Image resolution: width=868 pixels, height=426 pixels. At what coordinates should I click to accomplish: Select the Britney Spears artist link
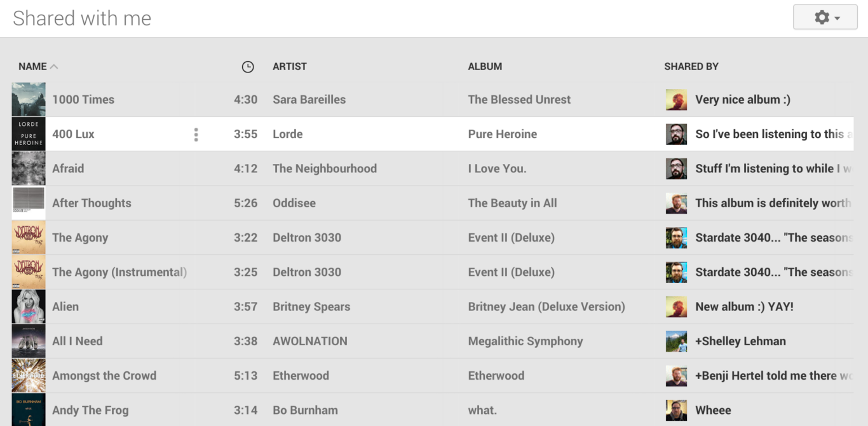311,306
